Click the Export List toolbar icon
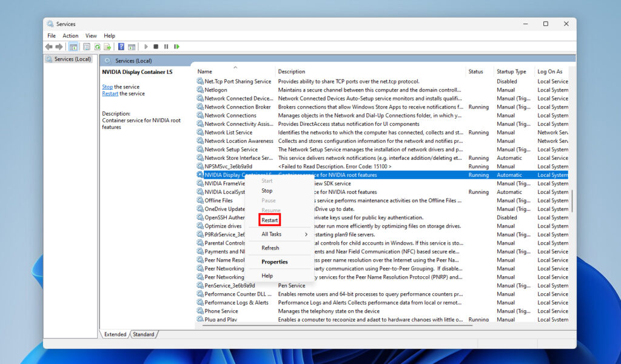621x364 pixels. click(107, 47)
